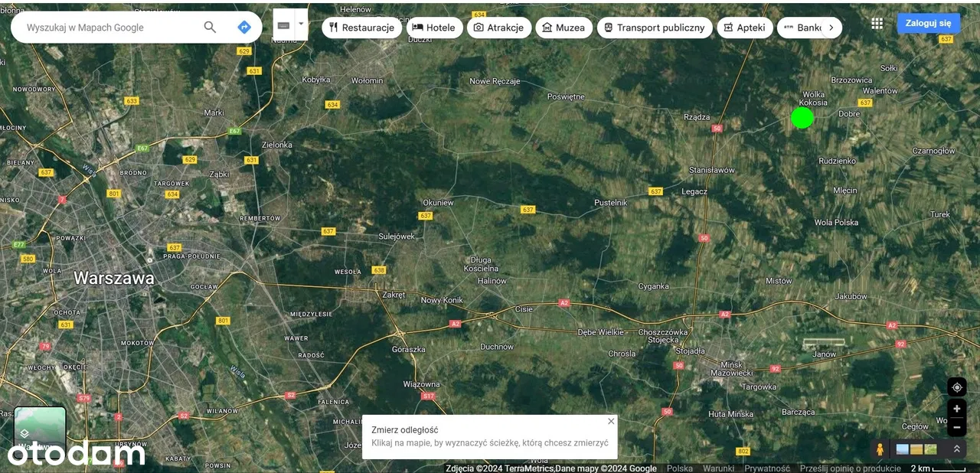Select the Restauracje category chip
Screen dimensions: 980x473
pos(361,28)
